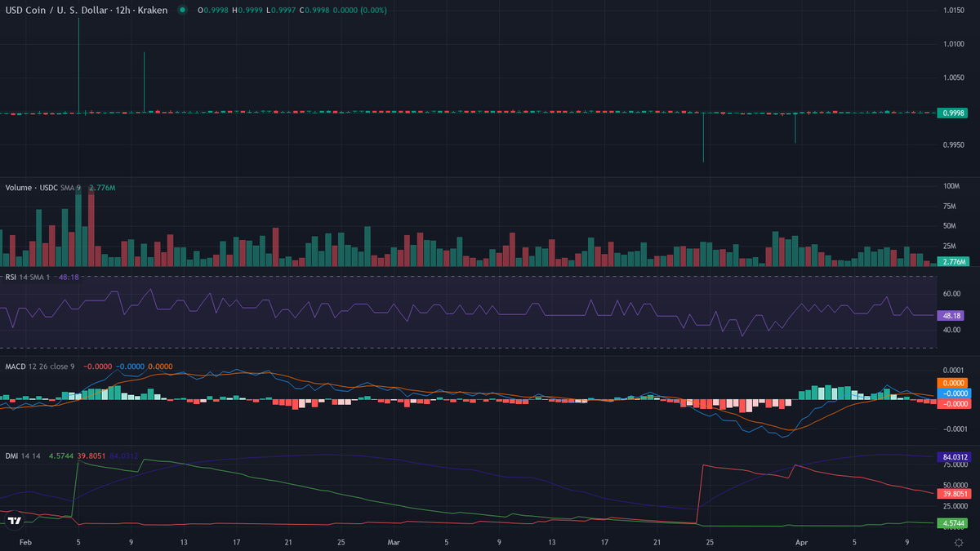Click the 40.00 RSI axis label

(x=951, y=331)
